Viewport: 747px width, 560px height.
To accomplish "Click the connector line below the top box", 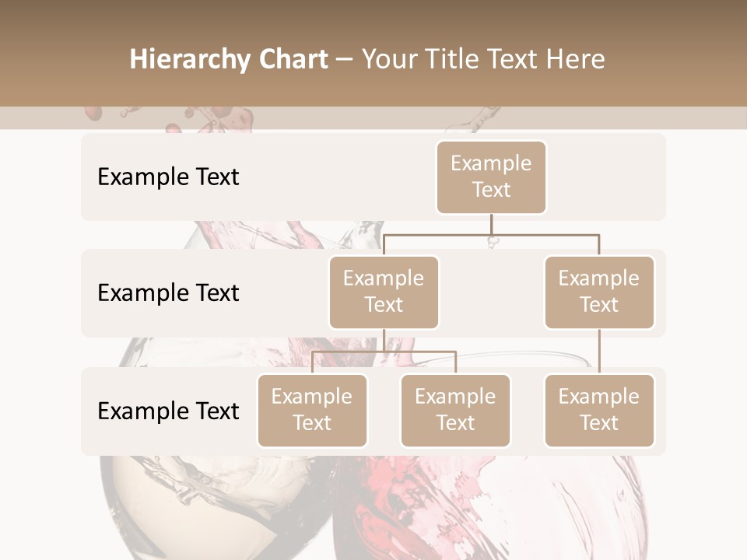I will (x=491, y=224).
